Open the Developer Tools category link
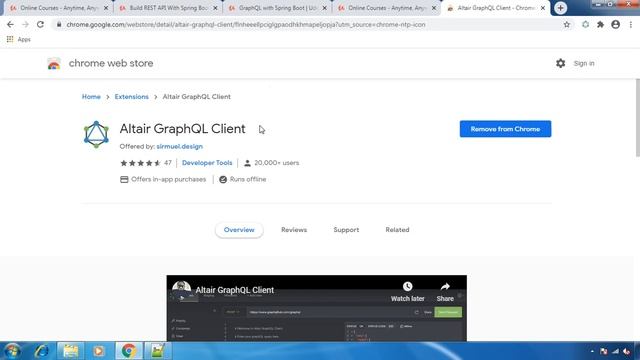 click(x=207, y=163)
